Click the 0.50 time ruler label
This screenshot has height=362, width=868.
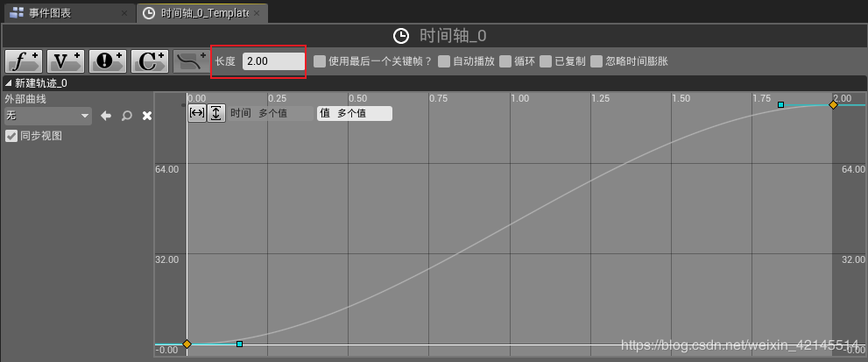[x=357, y=99]
